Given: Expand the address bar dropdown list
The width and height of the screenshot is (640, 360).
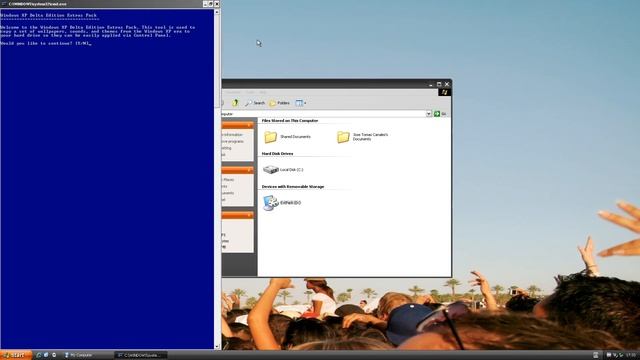Looking at the screenshot, I should point(429,114).
